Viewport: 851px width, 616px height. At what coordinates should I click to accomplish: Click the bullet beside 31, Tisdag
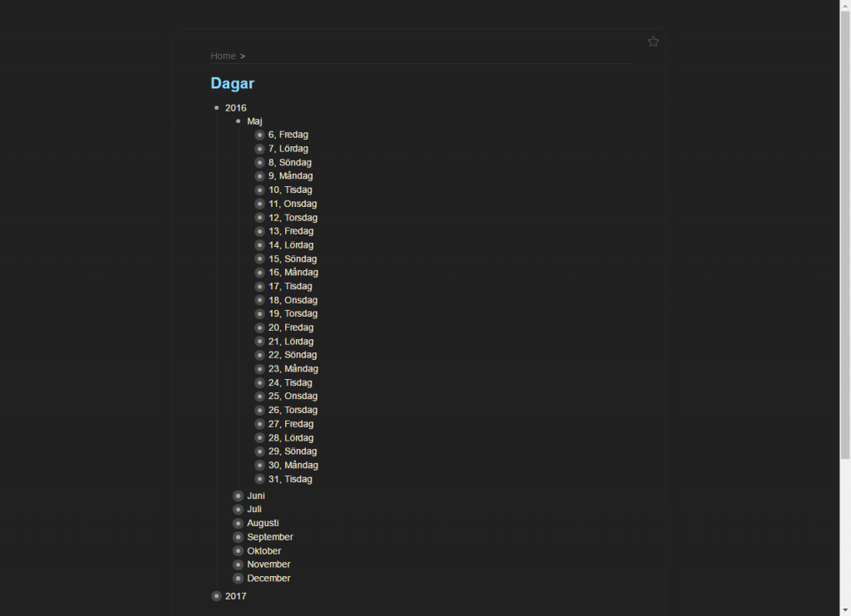(260, 479)
